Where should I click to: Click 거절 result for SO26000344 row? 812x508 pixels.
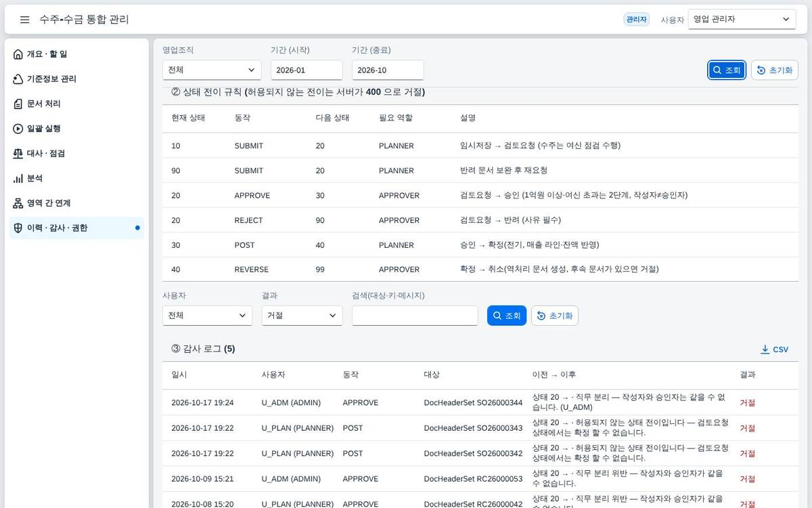(748, 402)
